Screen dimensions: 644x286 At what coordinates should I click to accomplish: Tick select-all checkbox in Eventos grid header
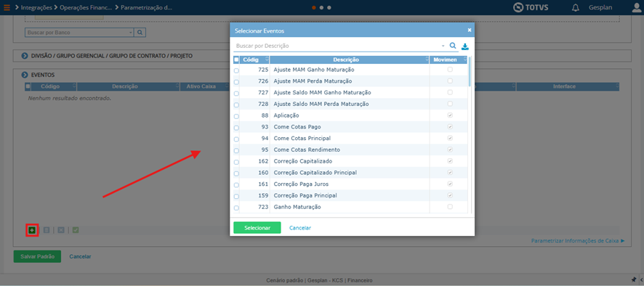(28, 86)
